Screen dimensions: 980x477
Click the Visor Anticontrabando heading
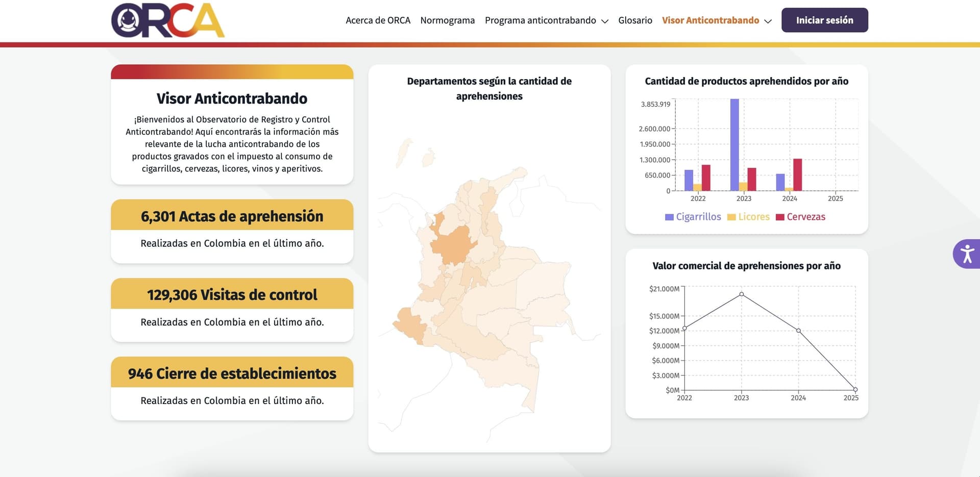coord(232,98)
